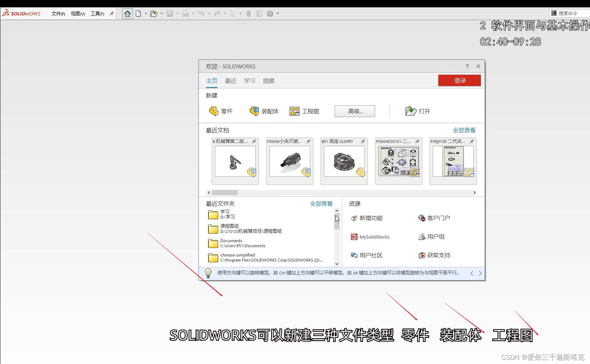This screenshot has width=590, height=364.
Task: Click the 高级... button
Action: tap(355, 111)
